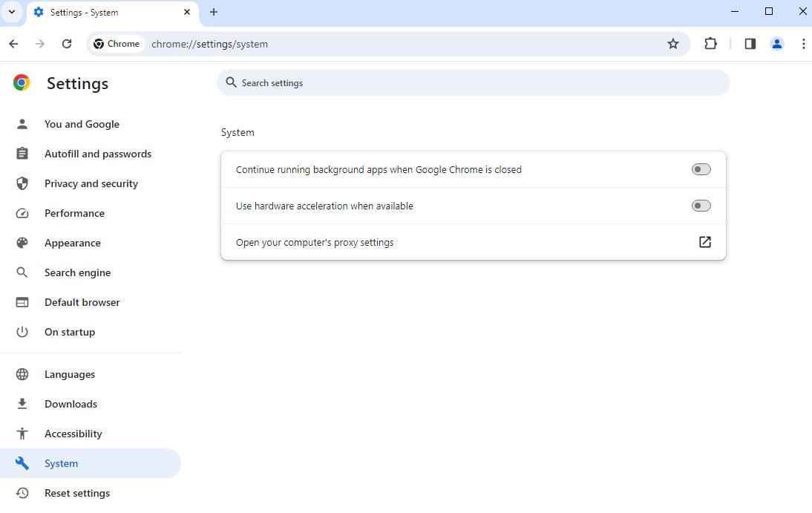Viewport: 812px width, 513px height.
Task: Click the clipboard icon for Autofill
Action: pyautogui.click(x=22, y=154)
